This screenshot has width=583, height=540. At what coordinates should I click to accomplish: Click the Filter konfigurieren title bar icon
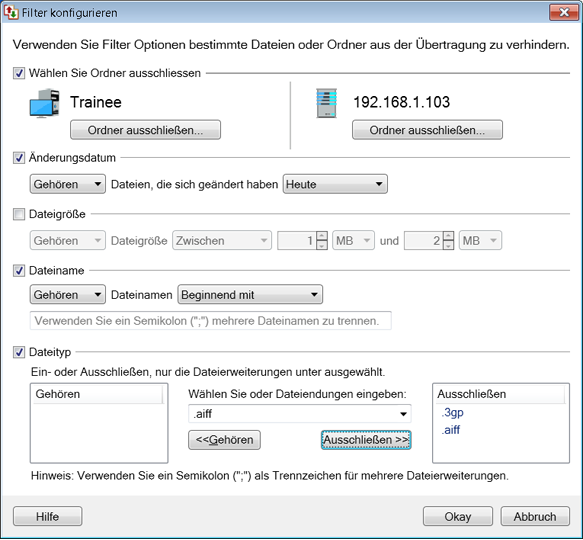pos(11,12)
